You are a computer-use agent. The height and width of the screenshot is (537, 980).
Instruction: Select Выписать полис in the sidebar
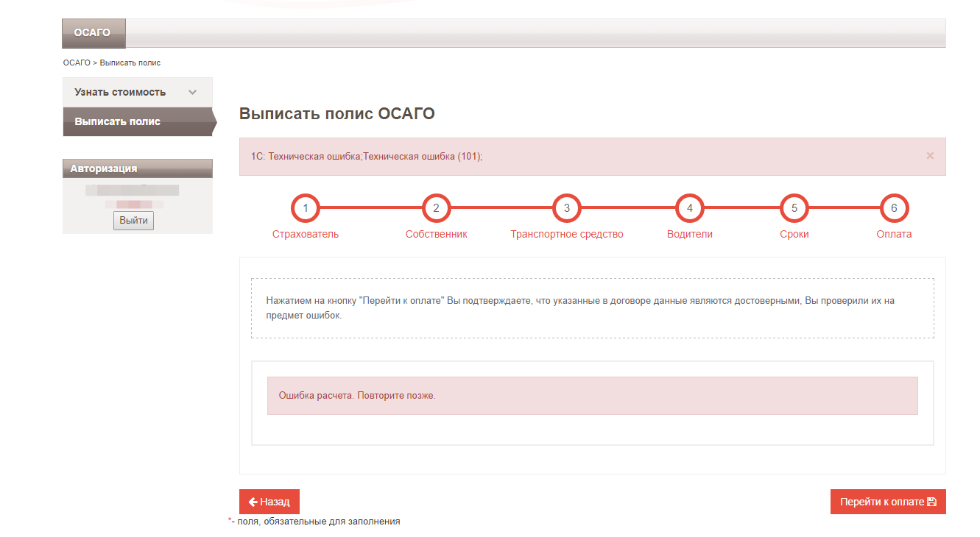point(118,122)
